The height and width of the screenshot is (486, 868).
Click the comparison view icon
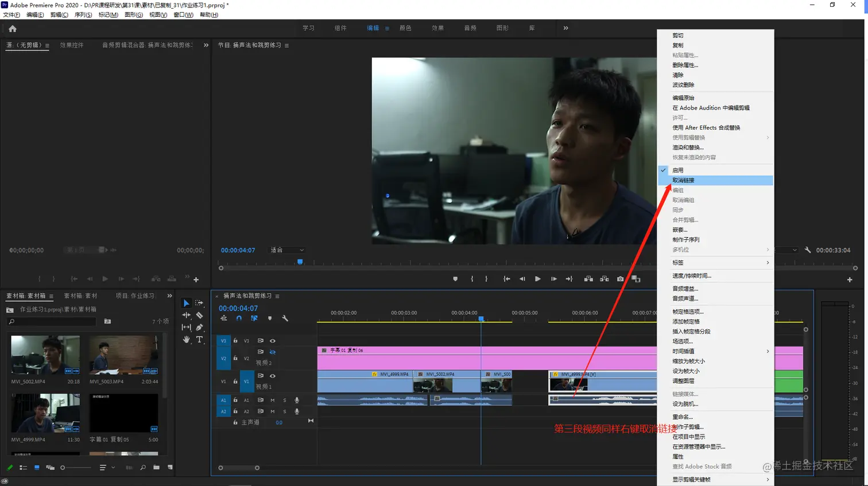tap(636, 279)
